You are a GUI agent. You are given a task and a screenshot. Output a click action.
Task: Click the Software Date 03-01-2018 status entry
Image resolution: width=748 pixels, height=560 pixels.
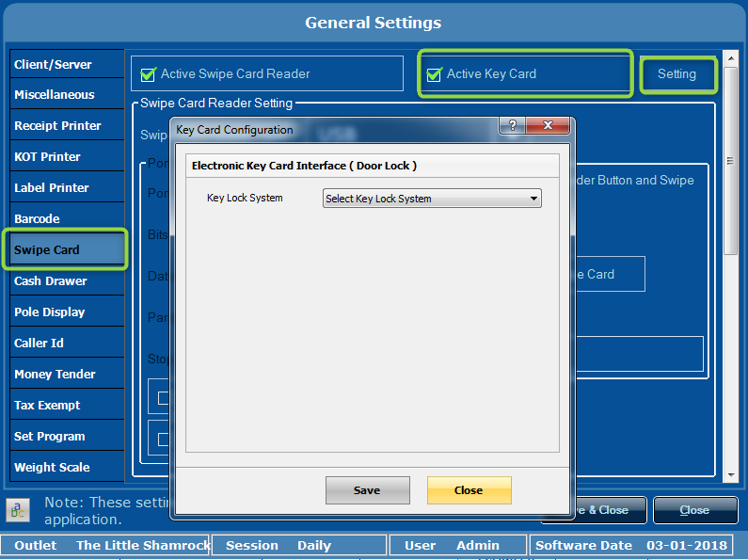pyautogui.click(x=630, y=545)
